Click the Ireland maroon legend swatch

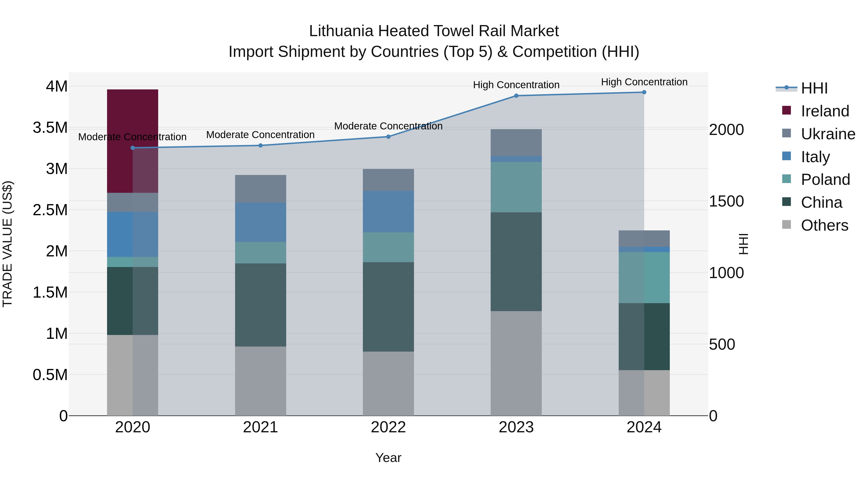coord(787,110)
